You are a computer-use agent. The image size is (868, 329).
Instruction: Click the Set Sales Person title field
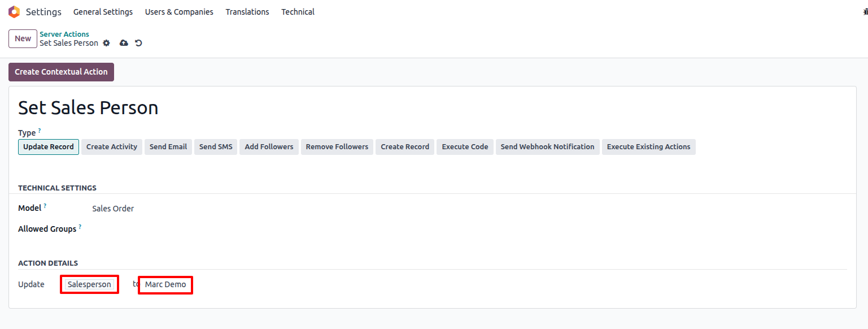coord(88,107)
